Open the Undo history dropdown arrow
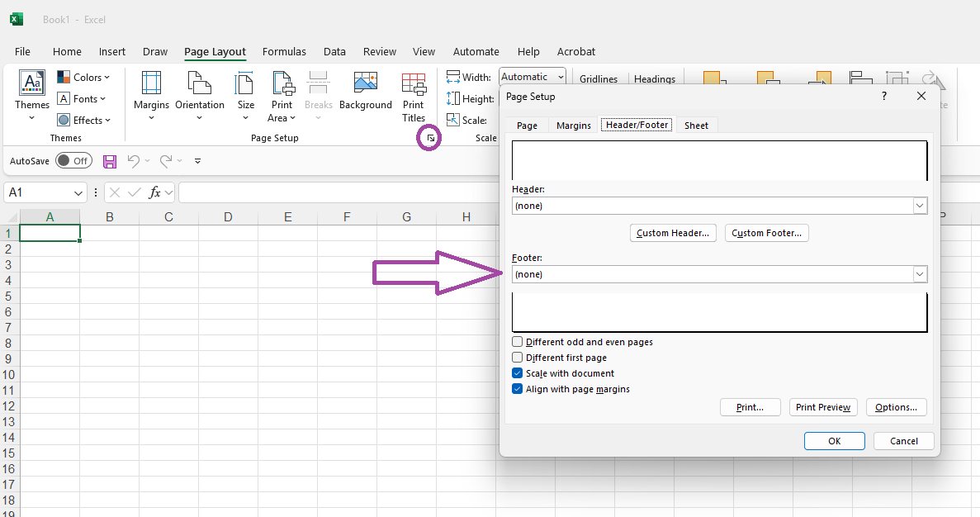This screenshot has height=517, width=980. pyautogui.click(x=148, y=161)
